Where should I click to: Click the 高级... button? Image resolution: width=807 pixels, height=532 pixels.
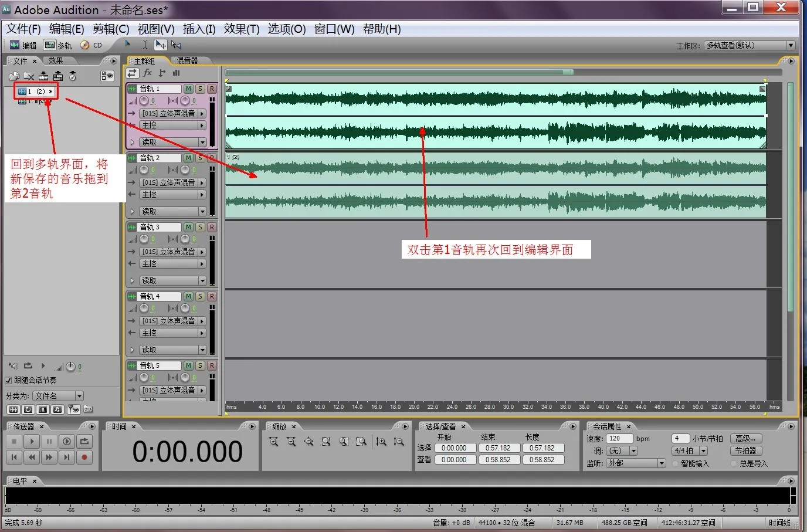745,438
